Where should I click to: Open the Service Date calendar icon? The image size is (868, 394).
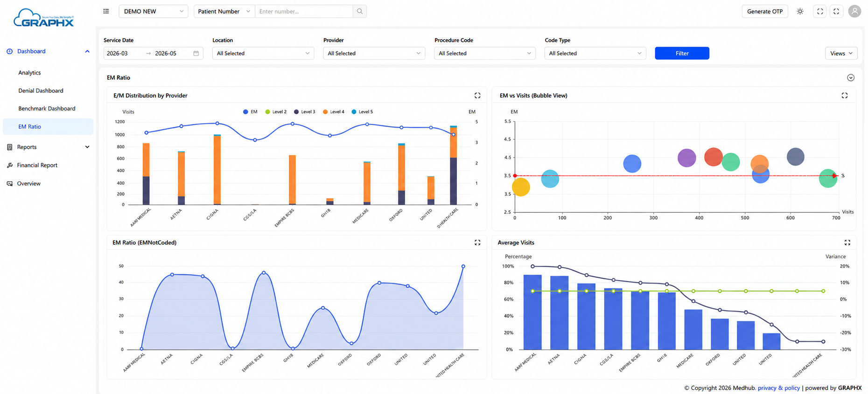(196, 53)
